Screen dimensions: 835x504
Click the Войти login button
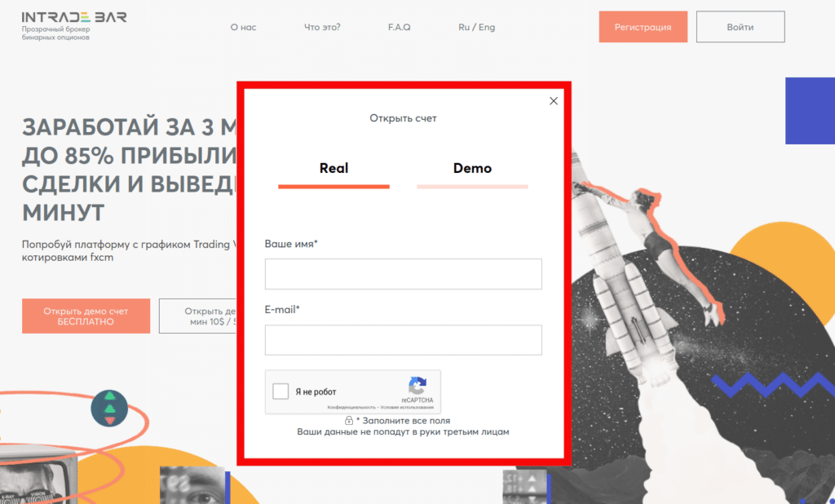tap(740, 27)
